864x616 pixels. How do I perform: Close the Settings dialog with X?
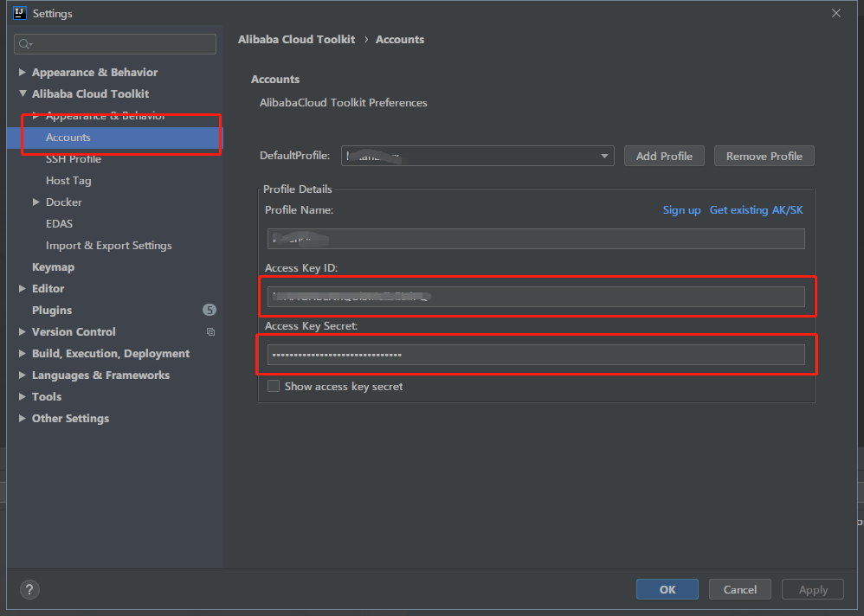point(836,13)
